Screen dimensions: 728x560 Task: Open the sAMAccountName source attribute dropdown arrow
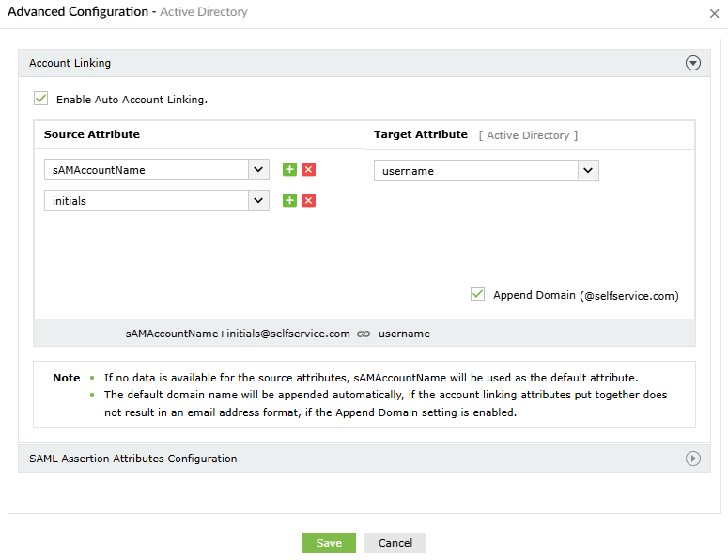click(258, 170)
